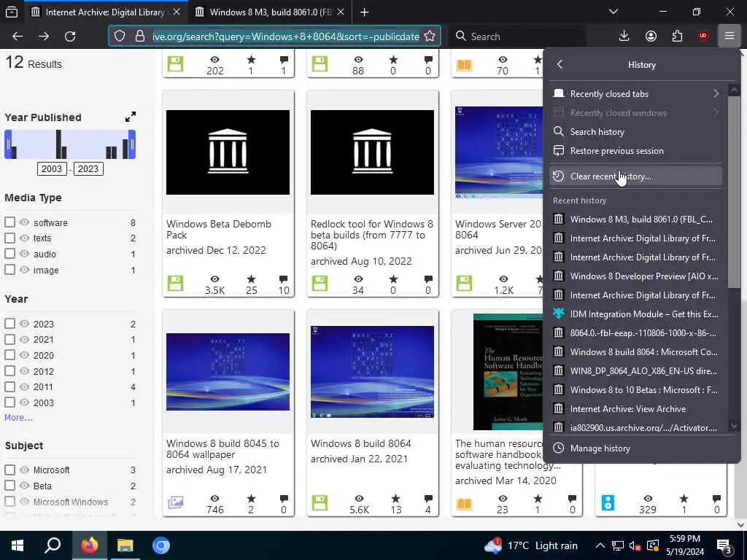Image resolution: width=747 pixels, height=560 pixels.
Task: Expand more year filters with More link
Action: pos(18,418)
